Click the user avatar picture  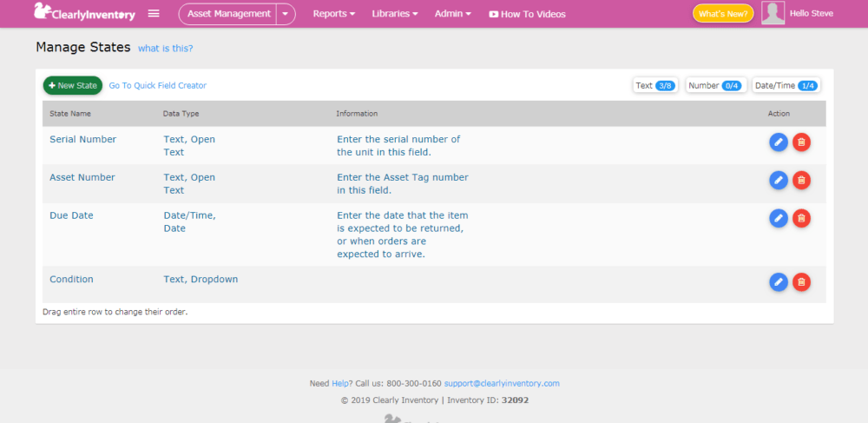(773, 13)
